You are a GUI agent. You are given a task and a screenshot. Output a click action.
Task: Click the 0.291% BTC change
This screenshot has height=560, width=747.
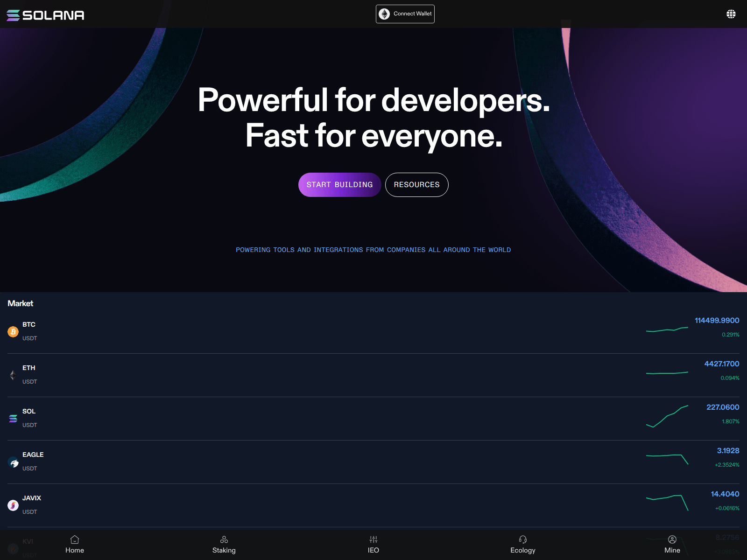pos(731,335)
